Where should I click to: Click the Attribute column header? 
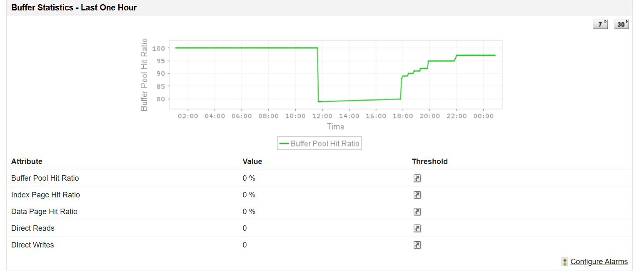27,161
